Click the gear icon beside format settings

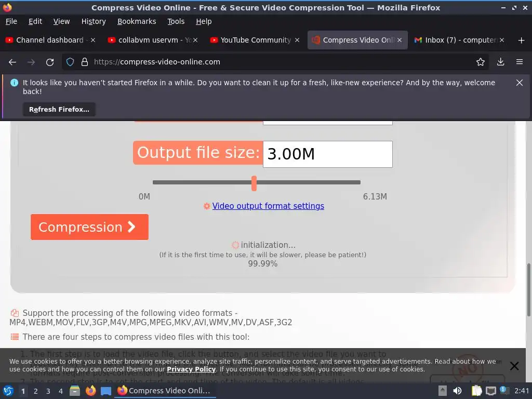point(207,206)
